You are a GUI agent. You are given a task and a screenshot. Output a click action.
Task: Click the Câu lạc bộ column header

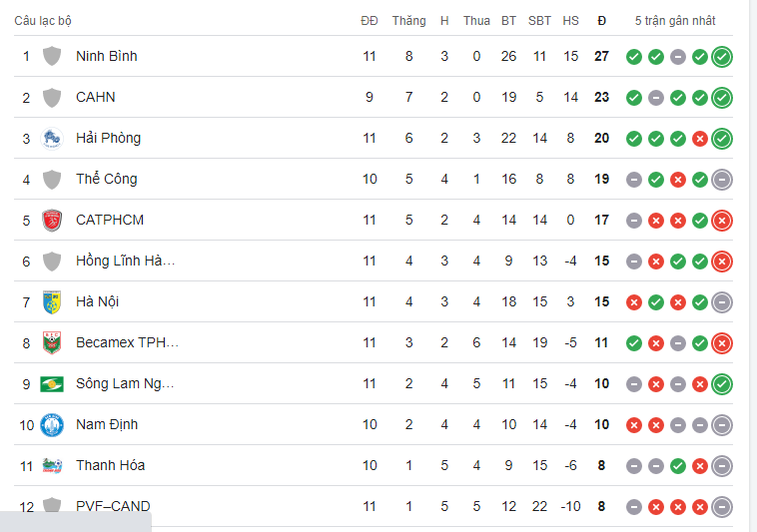[43, 21]
